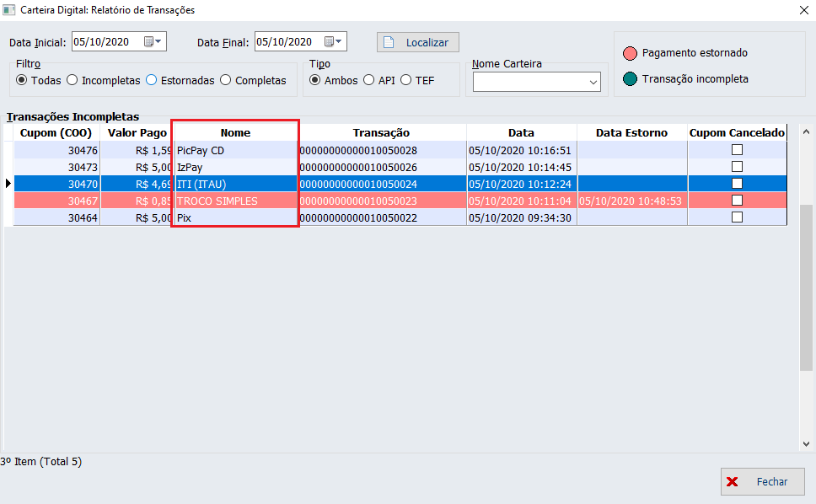Click the document icon on Localizar button
The height and width of the screenshot is (504, 816).
pyautogui.click(x=389, y=42)
